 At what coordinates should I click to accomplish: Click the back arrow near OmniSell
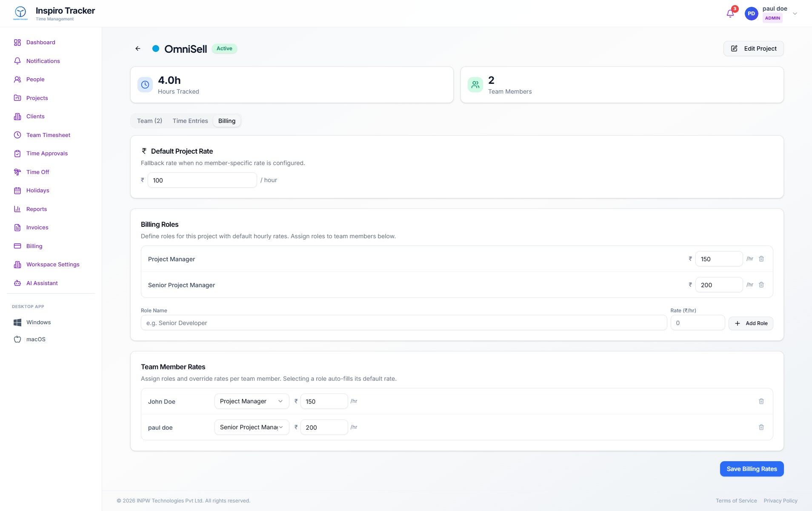tap(137, 49)
